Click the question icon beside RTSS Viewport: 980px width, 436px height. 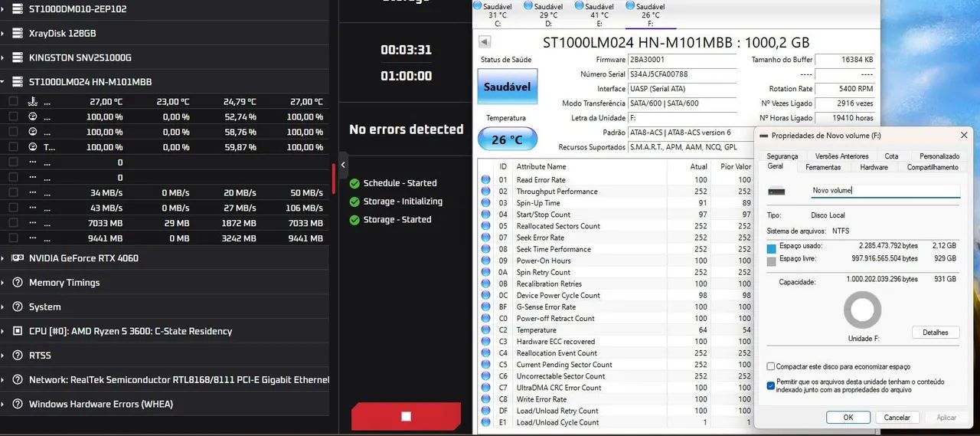click(17, 356)
